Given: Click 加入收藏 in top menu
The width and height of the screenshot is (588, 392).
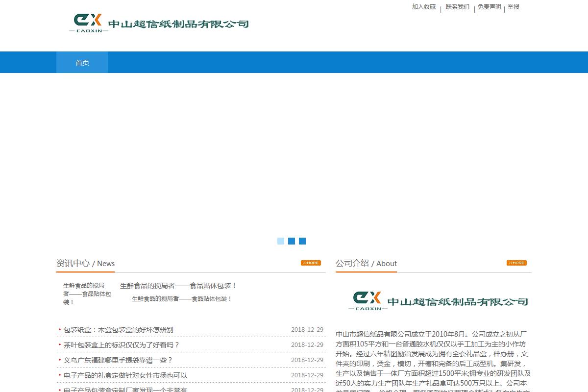Looking at the screenshot, I should click(423, 7).
